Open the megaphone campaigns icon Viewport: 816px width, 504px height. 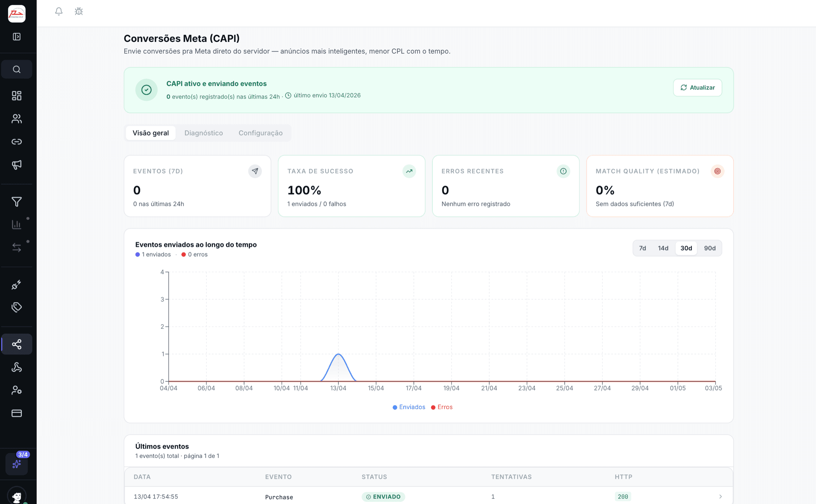(17, 165)
